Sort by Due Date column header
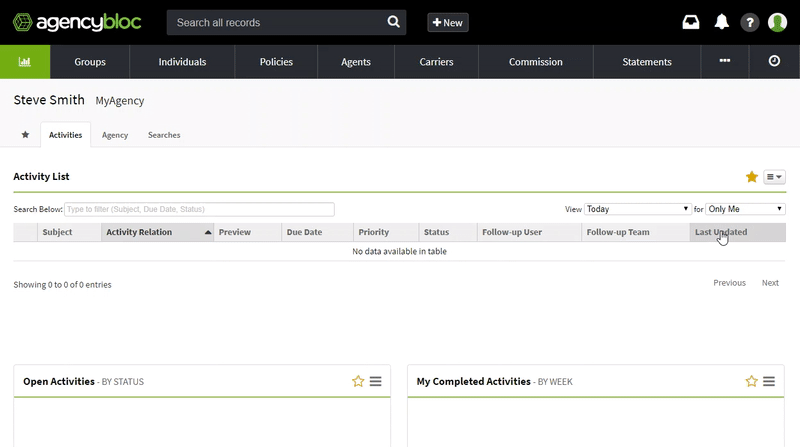 click(317, 232)
